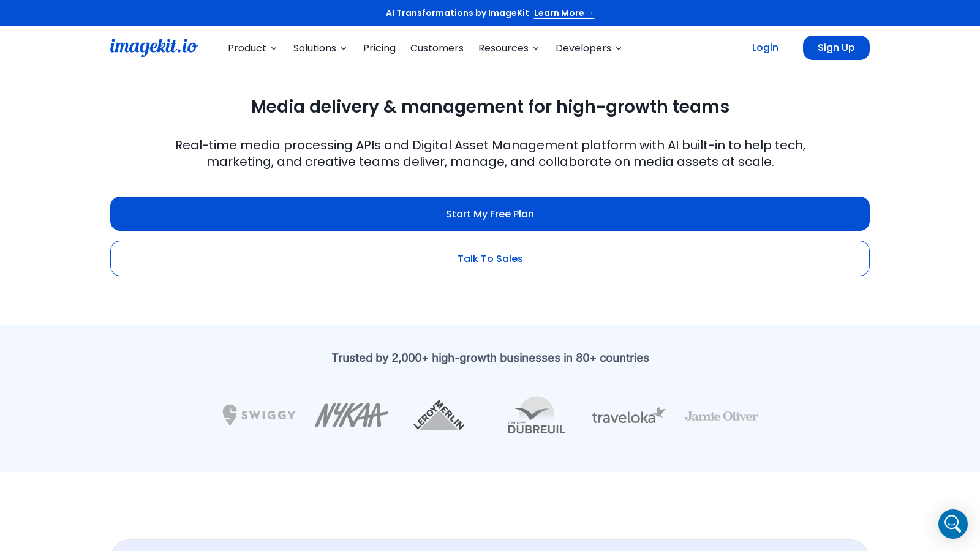Open the Developers dropdown menu
Image resolution: width=980 pixels, height=551 pixels.
pos(588,48)
